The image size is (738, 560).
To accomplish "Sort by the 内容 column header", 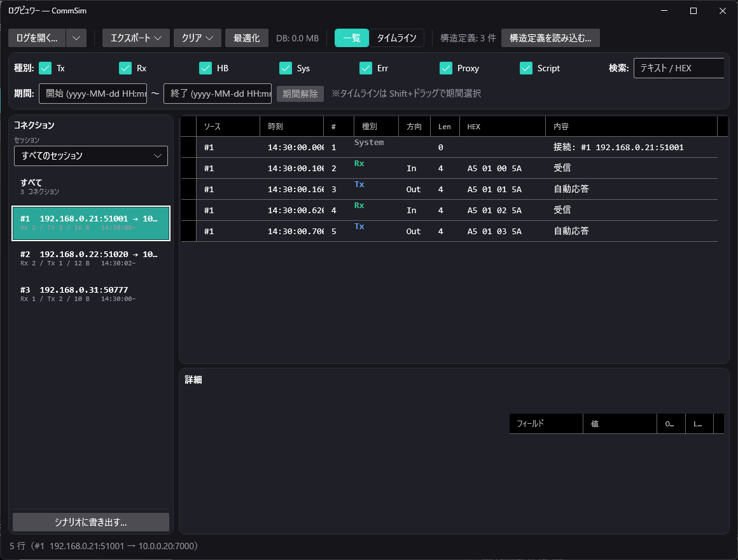I will pos(631,127).
